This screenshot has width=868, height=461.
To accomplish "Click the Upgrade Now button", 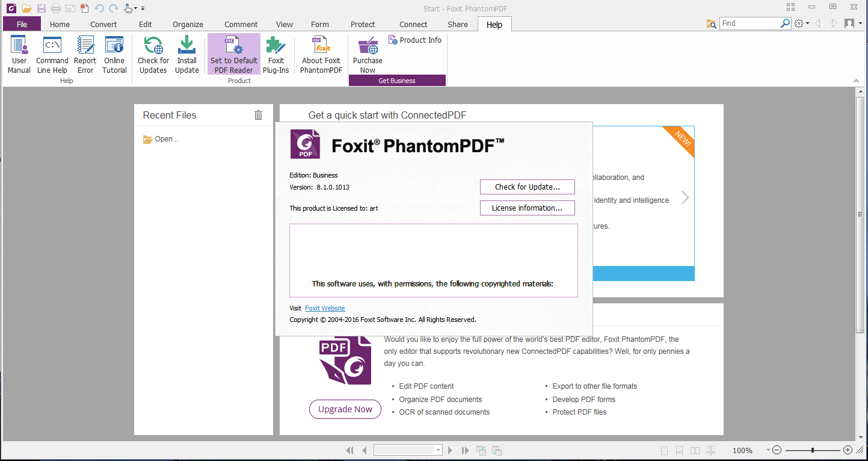I will (x=345, y=409).
